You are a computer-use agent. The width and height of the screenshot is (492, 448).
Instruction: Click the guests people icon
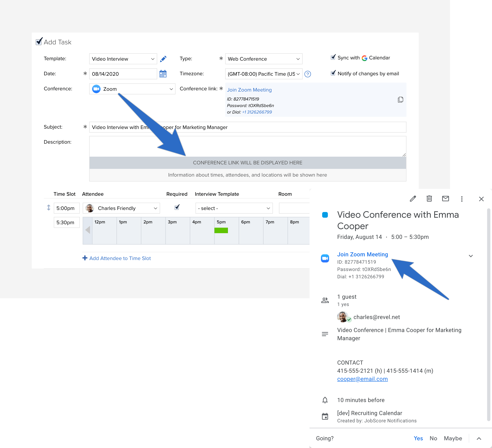tap(325, 300)
